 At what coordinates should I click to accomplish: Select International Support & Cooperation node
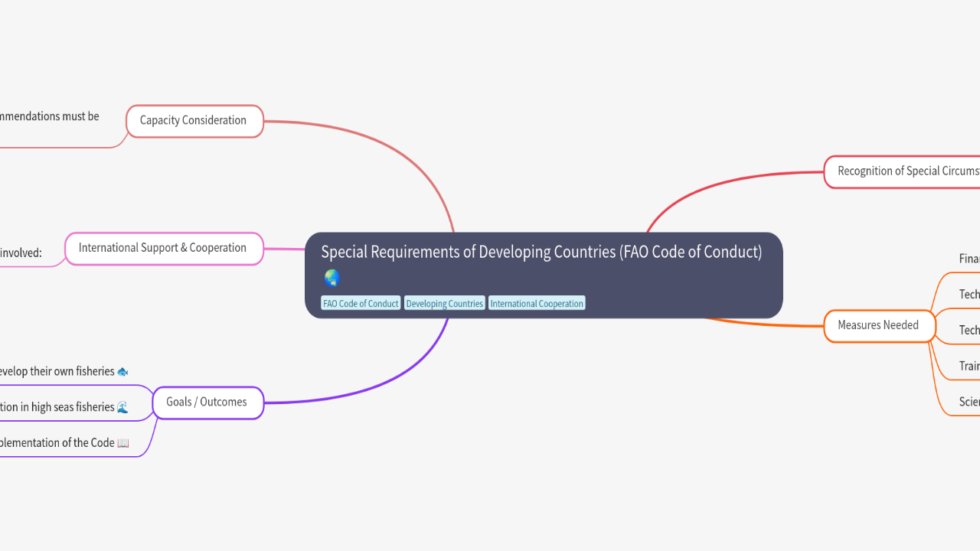point(163,248)
